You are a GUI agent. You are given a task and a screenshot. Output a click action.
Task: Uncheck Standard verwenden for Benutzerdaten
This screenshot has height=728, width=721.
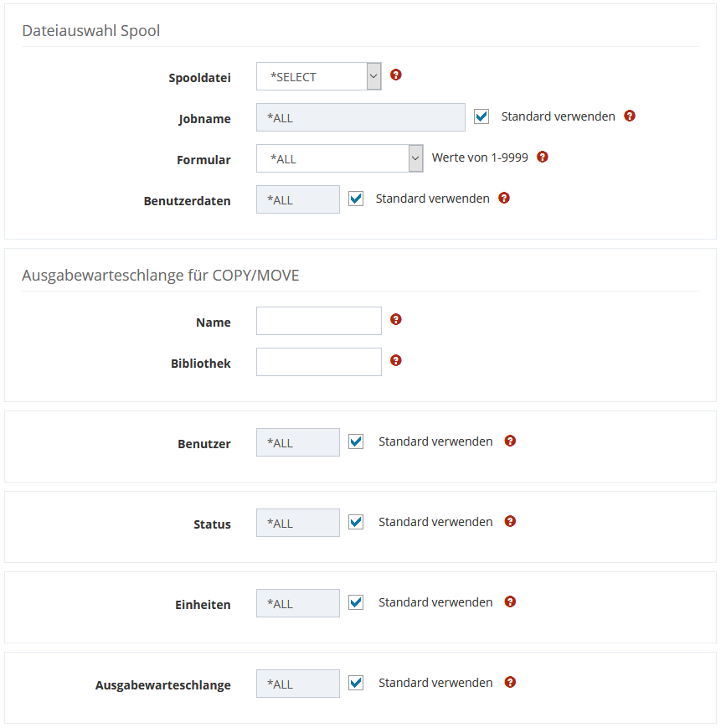[x=356, y=199]
